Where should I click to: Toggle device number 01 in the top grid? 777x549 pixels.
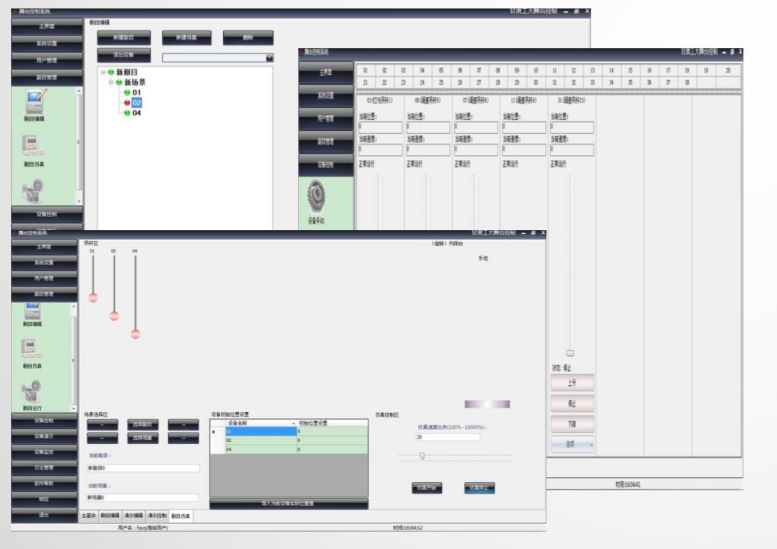366,71
